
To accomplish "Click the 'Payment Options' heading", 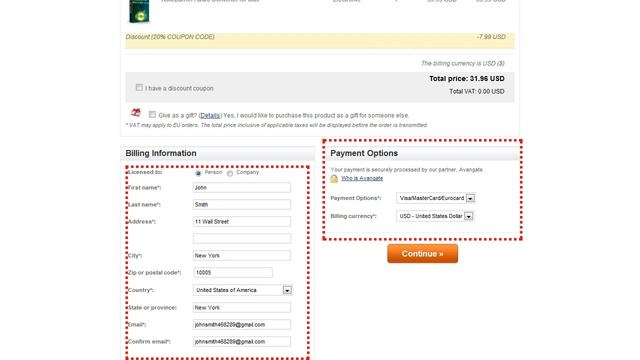I will [364, 153].
